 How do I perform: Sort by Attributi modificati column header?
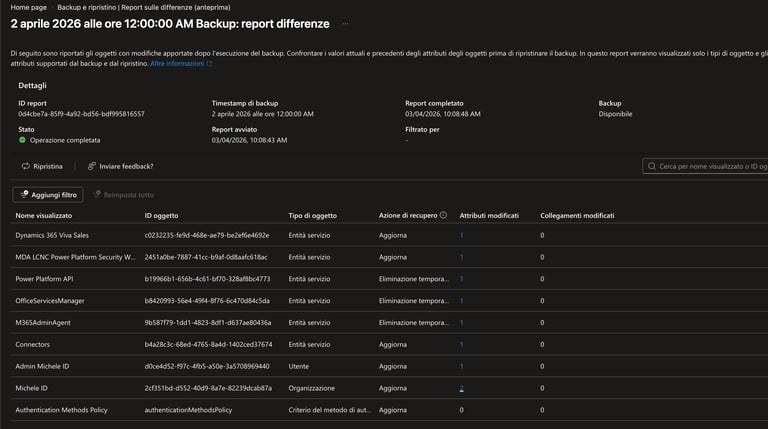[489, 216]
